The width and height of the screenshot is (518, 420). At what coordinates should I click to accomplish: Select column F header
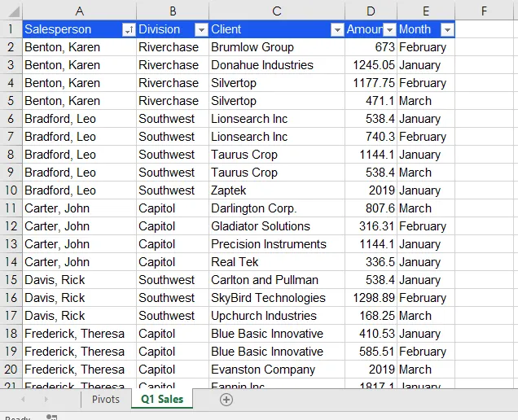(484, 11)
